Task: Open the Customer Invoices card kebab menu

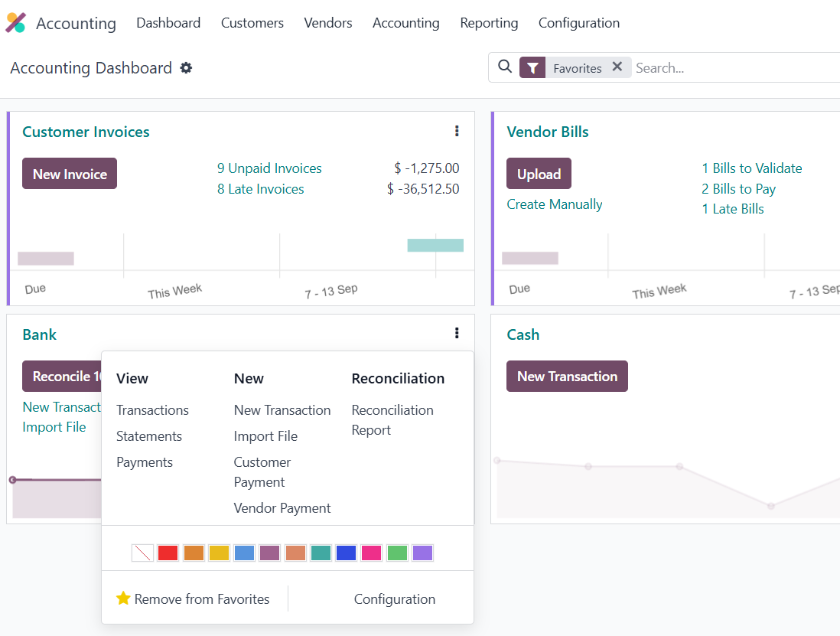Action: click(x=457, y=131)
